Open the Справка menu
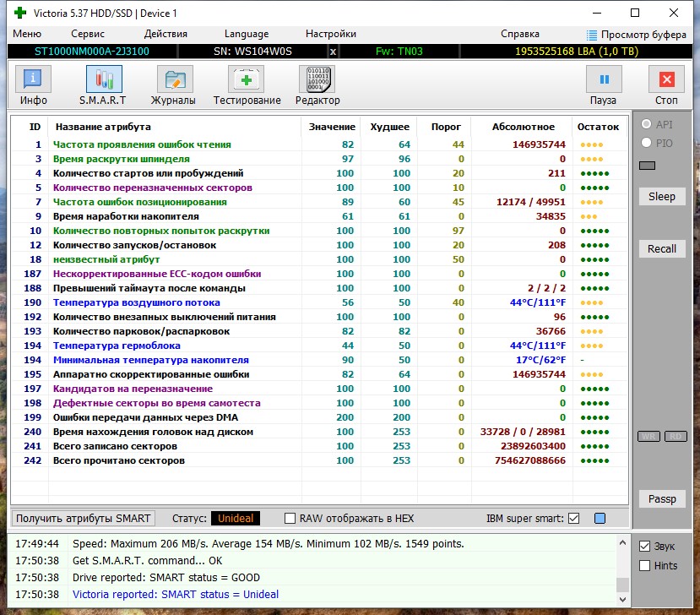 520,34
